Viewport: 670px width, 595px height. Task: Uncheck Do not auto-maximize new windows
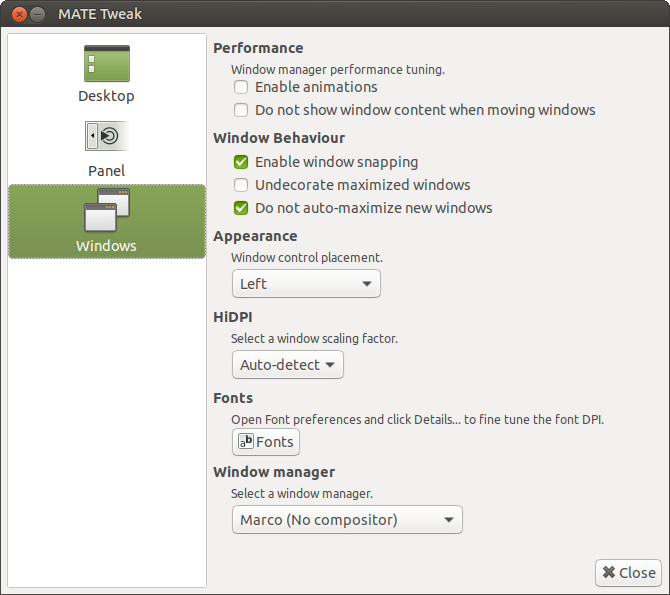tap(241, 208)
